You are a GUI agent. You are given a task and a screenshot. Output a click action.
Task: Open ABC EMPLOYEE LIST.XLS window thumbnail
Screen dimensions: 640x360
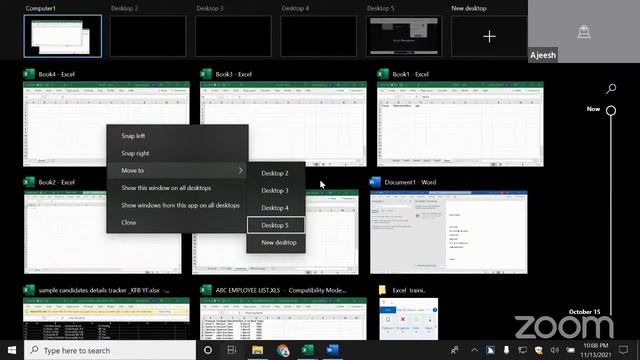coord(283,318)
